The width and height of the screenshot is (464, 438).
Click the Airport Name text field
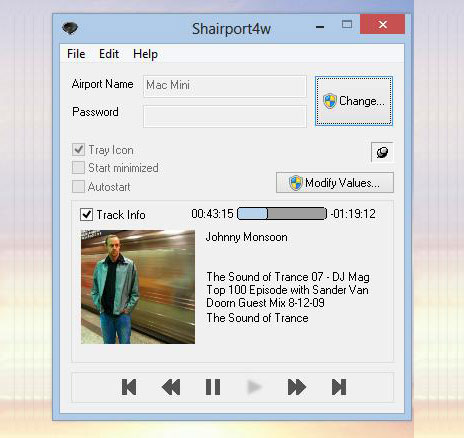pyautogui.click(x=225, y=86)
